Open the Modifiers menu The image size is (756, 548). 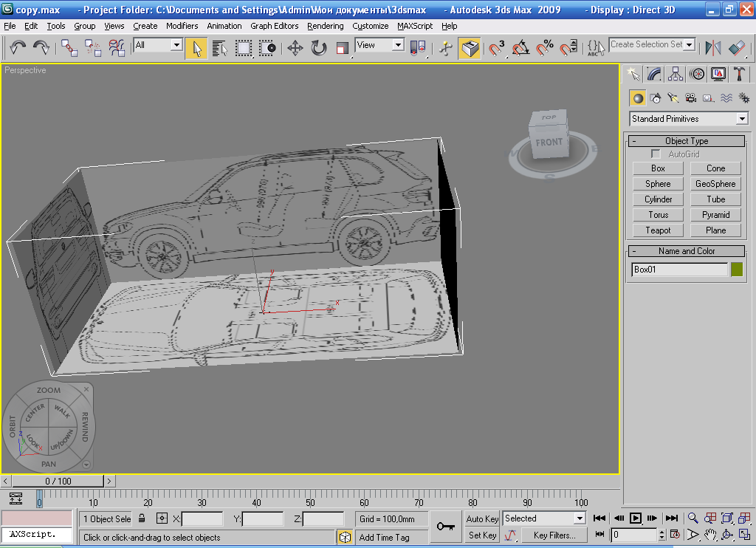182,26
